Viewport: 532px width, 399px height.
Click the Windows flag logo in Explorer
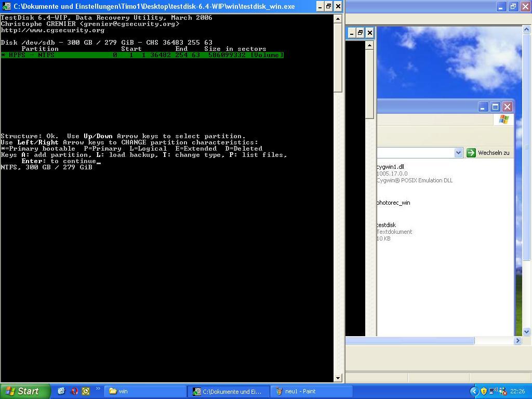pyautogui.click(x=504, y=119)
